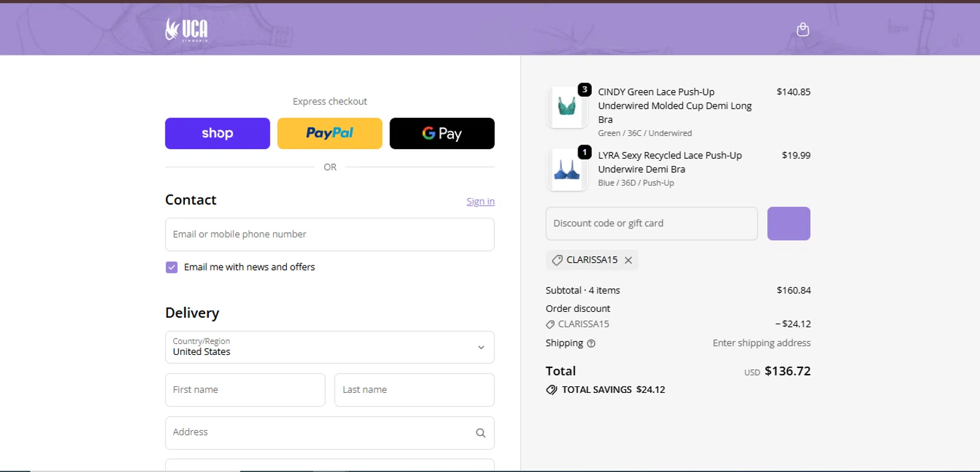This screenshot has height=472, width=980.
Task: Uncheck Email me with news and offers
Action: pyautogui.click(x=172, y=267)
